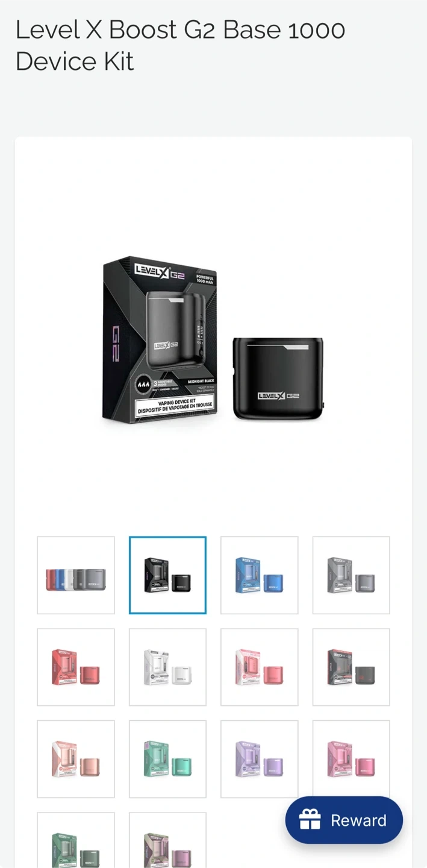Select the all-colors lineup thumbnail
The image size is (427, 868).
click(x=76, y=575)
